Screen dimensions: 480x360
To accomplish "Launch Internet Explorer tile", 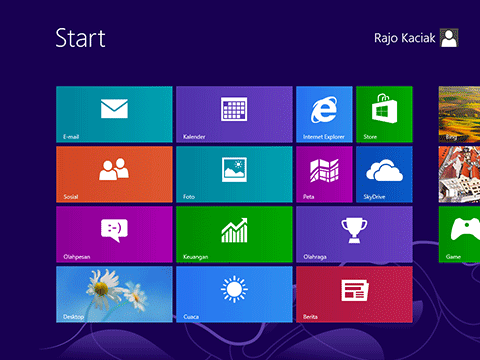I will pyautogui.click(x=324, y=114).
